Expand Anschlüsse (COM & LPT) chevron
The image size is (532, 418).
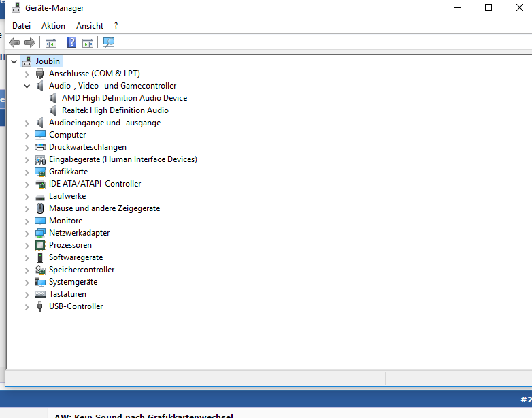click(x=27, y=74)
